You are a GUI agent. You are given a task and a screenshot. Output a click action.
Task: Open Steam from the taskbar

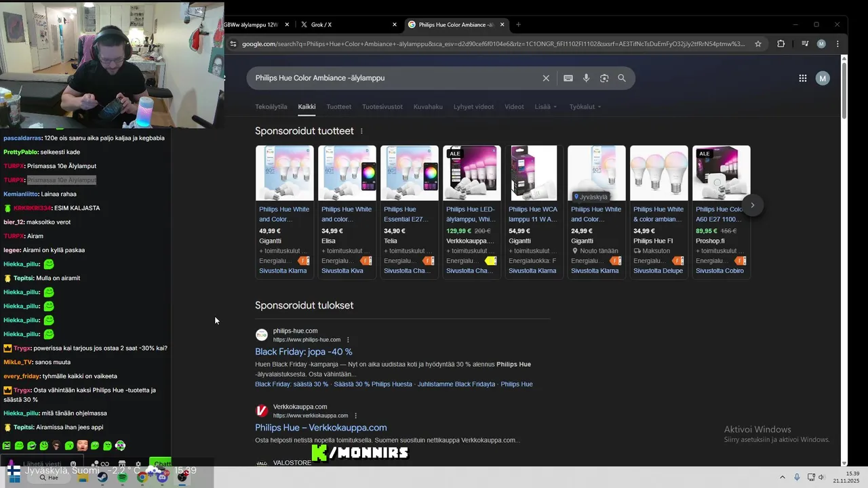click(102, 477)
